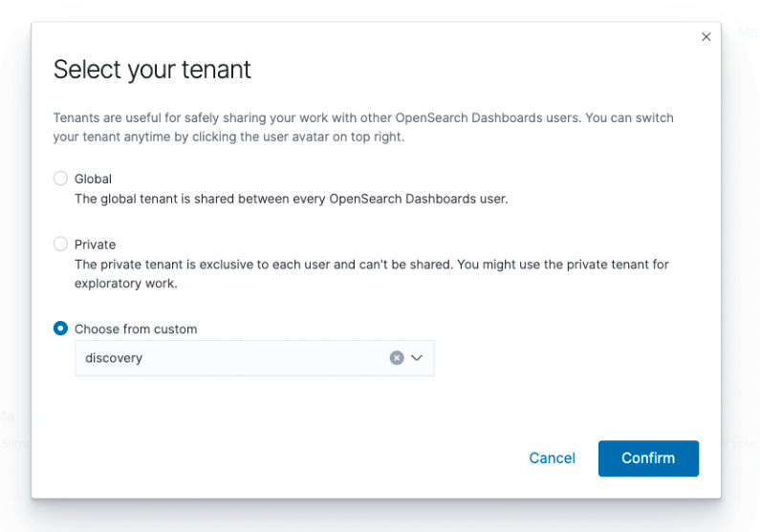760x532 pixels.
Task: Click the Global option label
Action: pyautogui.click(x=94, y=179)
